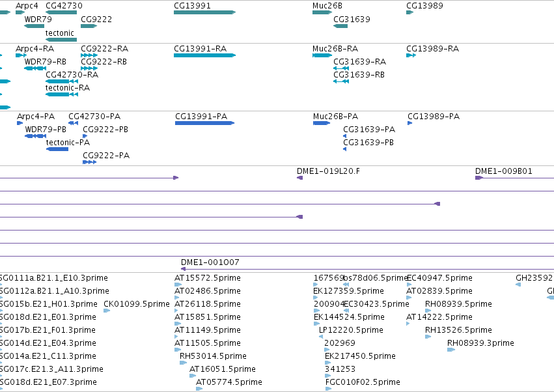Click EST EK144524.5prime

click(349, 317)
